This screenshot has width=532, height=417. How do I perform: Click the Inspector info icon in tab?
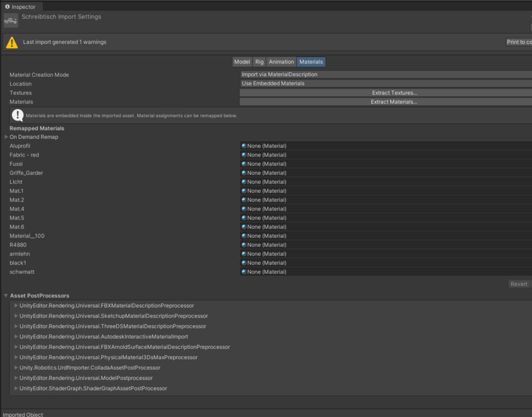point(7,6)
